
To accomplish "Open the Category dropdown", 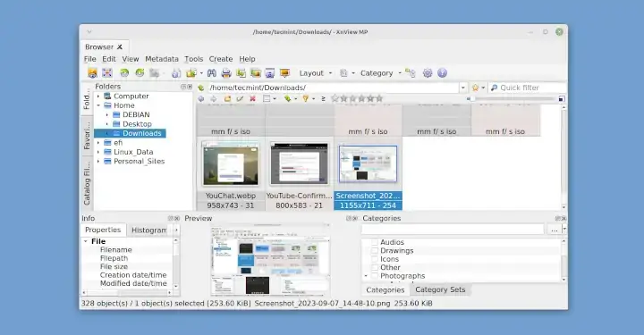I will tap(380, 73).
